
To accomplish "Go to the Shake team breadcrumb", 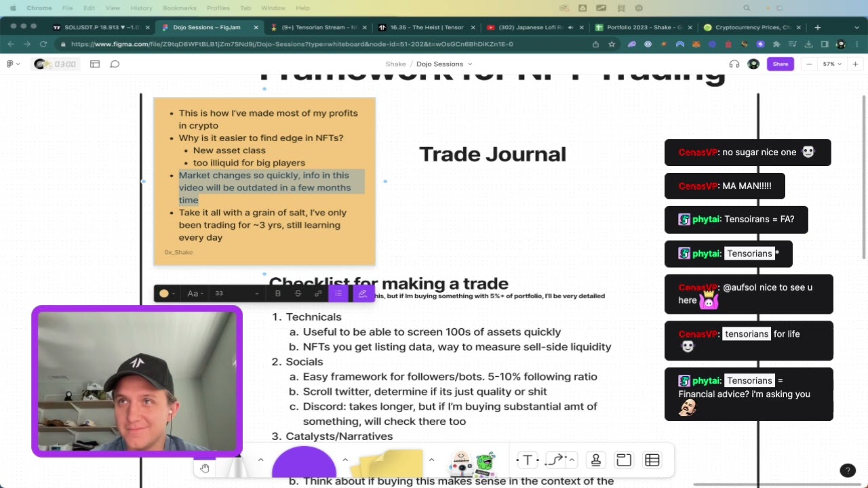I will coord(395,64).
